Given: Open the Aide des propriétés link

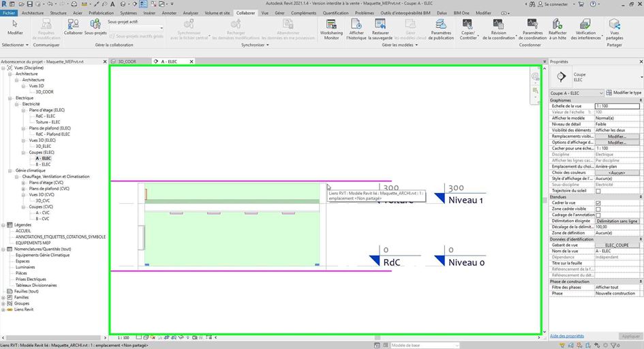Looking at the screenshot, I should coord(566,336).
